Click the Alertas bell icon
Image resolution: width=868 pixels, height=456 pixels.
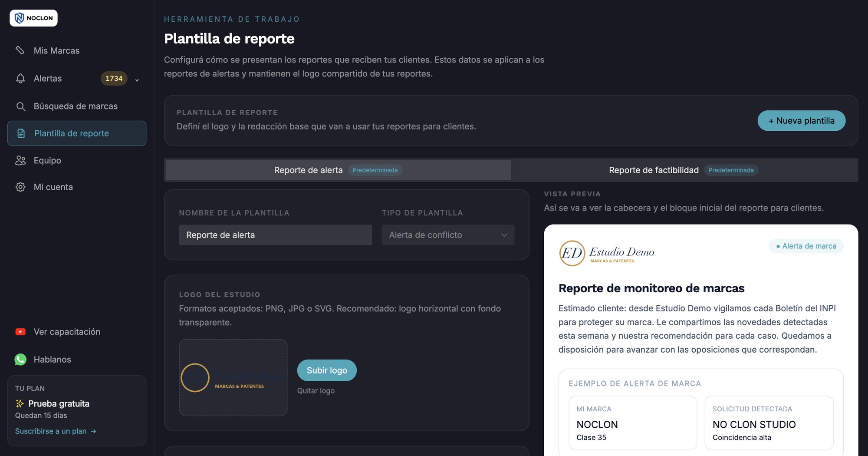pyautogui.click(x=20, y=79)
